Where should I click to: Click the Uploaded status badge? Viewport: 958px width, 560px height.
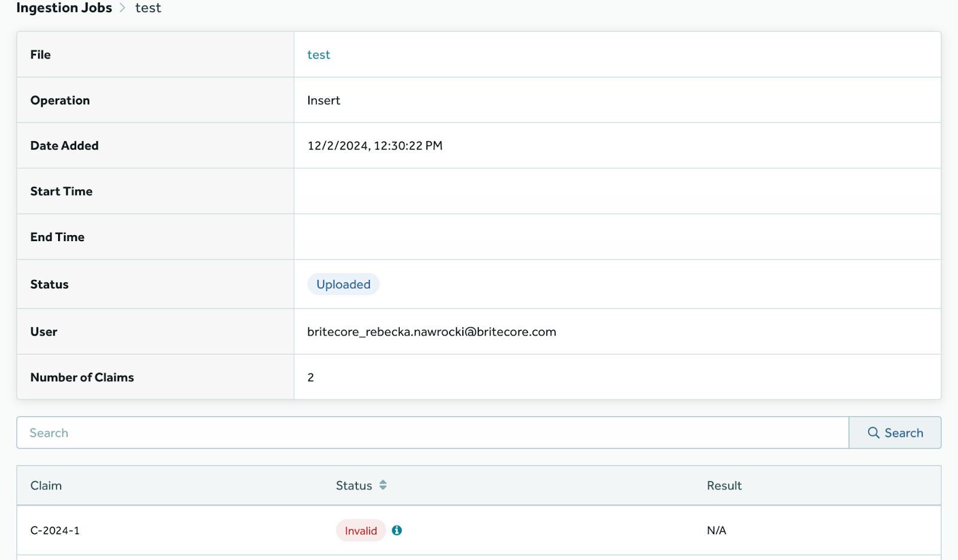[x=343, y=284]
